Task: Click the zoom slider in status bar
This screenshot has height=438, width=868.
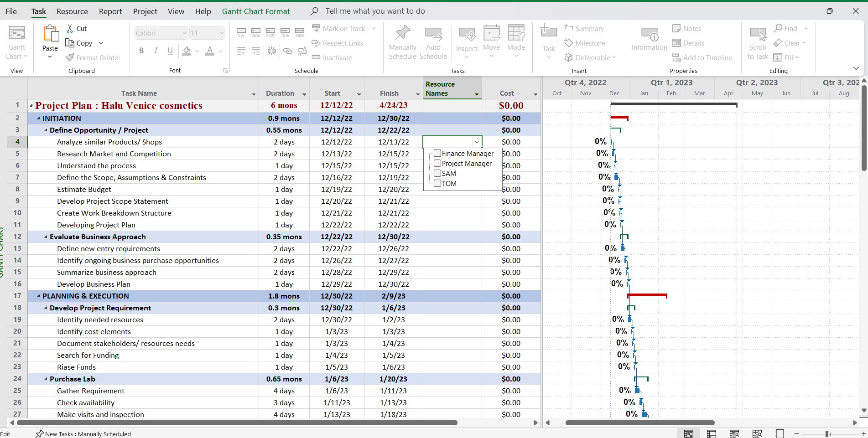Action: point(827,434)
